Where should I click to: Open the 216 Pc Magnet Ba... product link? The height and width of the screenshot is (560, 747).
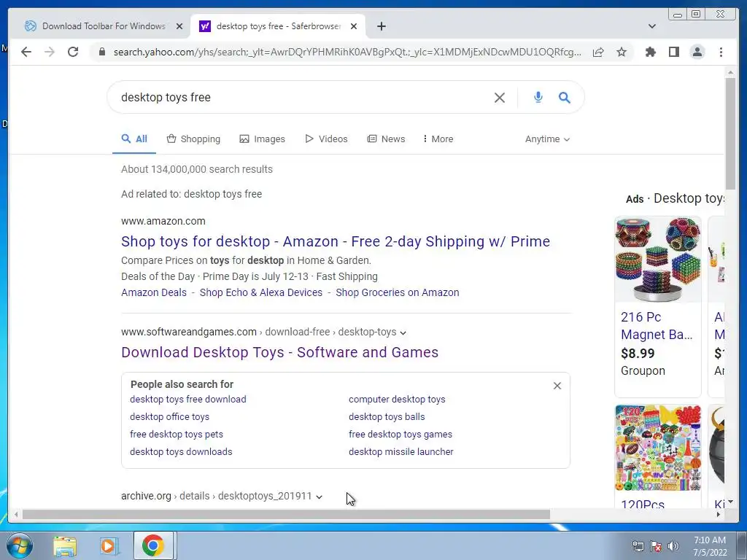tap(657, 326)
